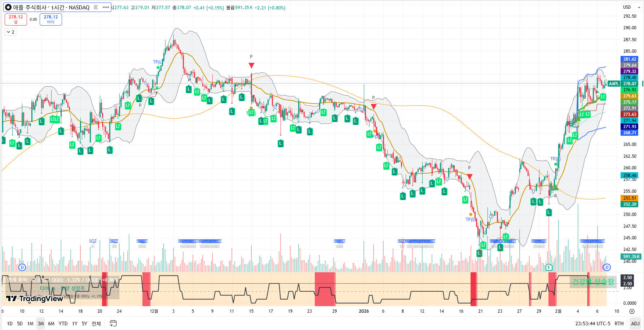Click the red 셀 (sell) 278.12 button

point(16,19)
